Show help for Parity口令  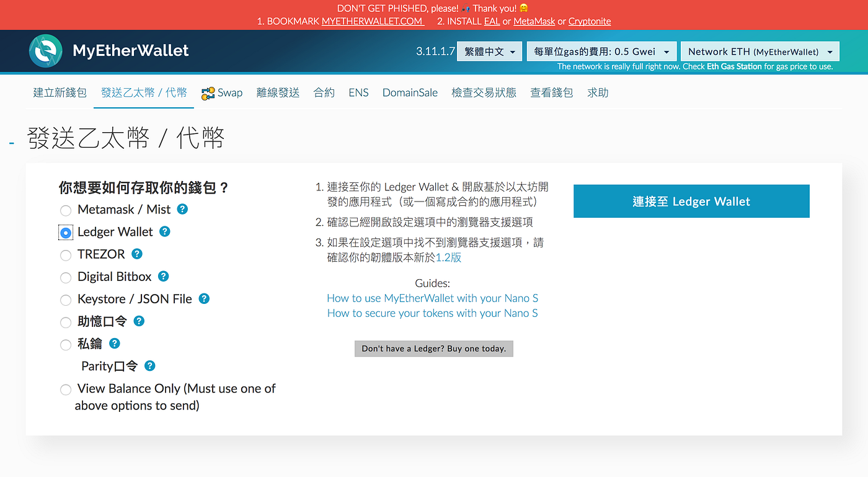149,365
